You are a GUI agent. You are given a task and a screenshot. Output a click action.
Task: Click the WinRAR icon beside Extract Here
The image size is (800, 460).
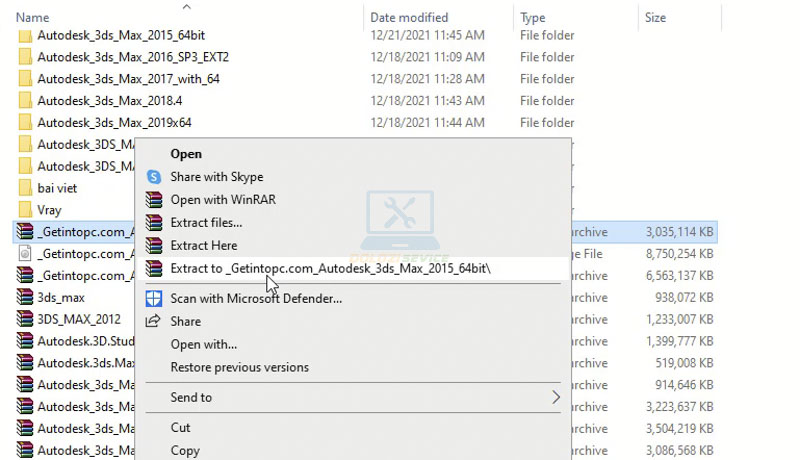click(x=154, y=245)
